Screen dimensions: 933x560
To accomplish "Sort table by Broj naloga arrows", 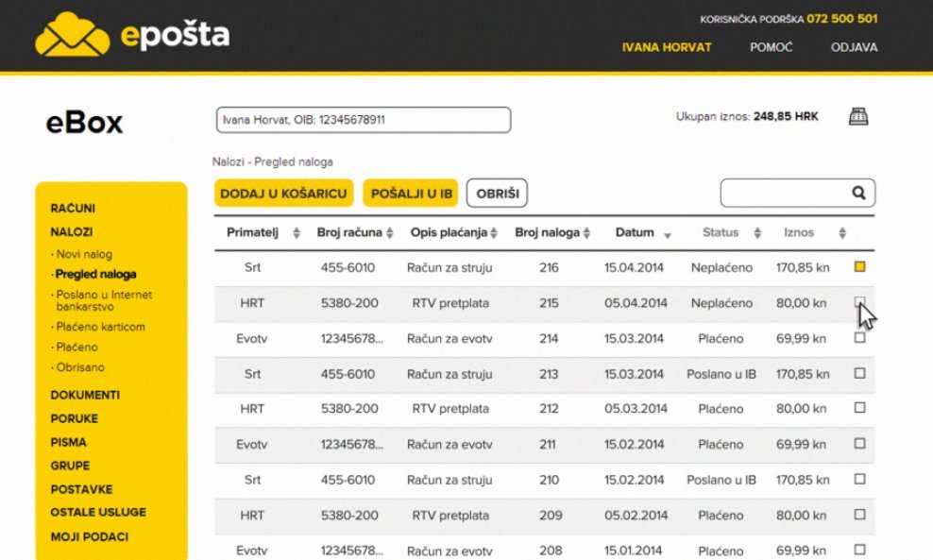I will click(586, 233).
